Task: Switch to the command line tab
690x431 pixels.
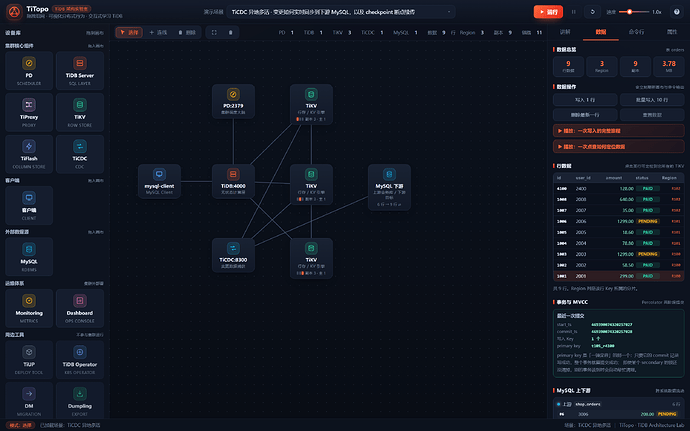Action: (x=636, y=32)
